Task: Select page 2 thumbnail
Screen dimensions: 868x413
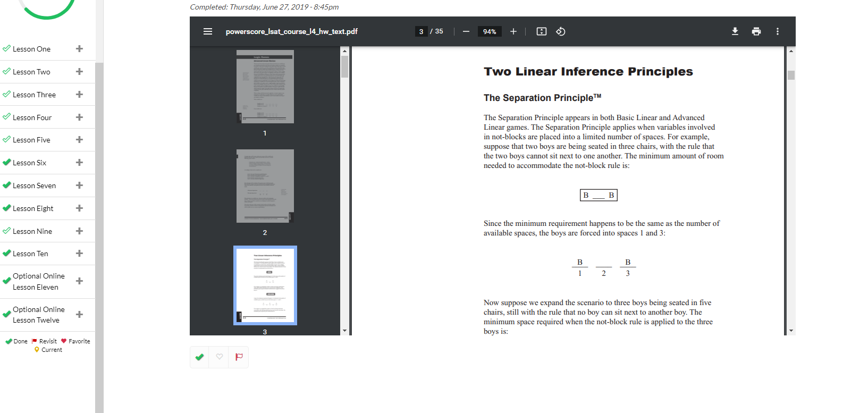Action: [265, 186]
